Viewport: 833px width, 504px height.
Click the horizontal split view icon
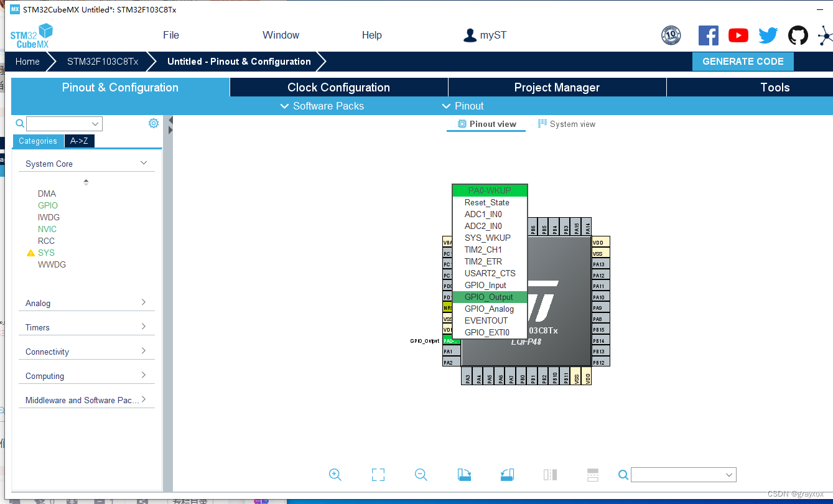(593, 475)
